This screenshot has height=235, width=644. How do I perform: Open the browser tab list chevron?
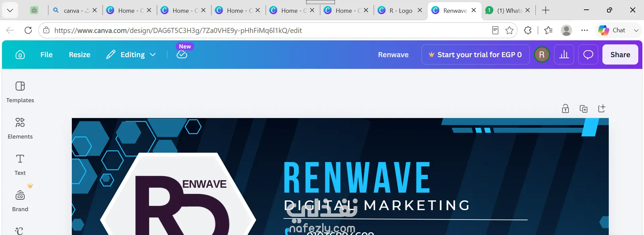click(10, 10)
